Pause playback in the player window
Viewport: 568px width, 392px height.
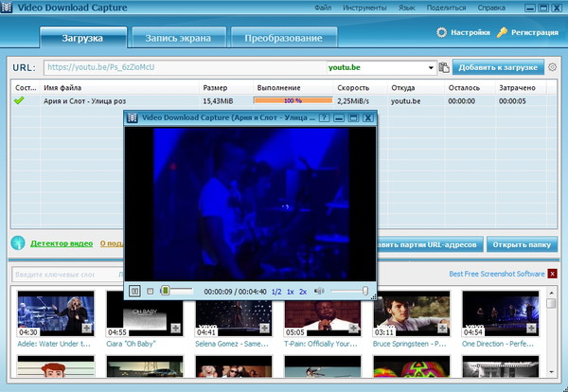(x=134, y=291)
